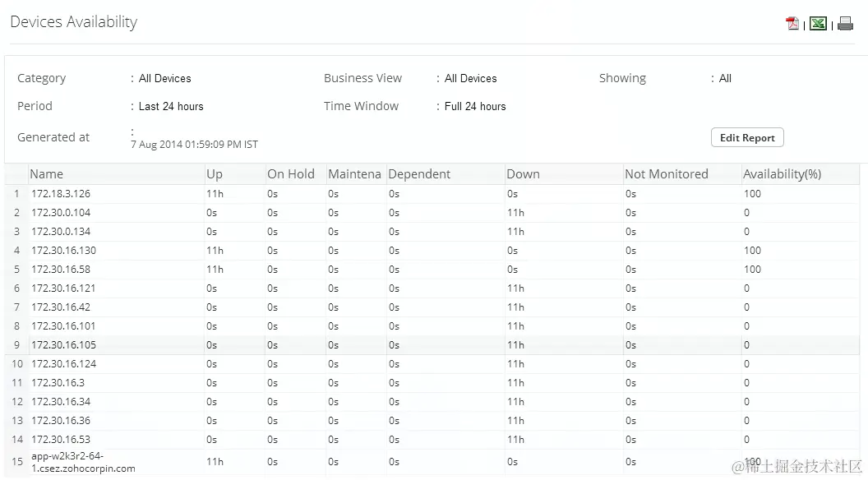Sort by the Up column header
868x480 pixels.
214,173
